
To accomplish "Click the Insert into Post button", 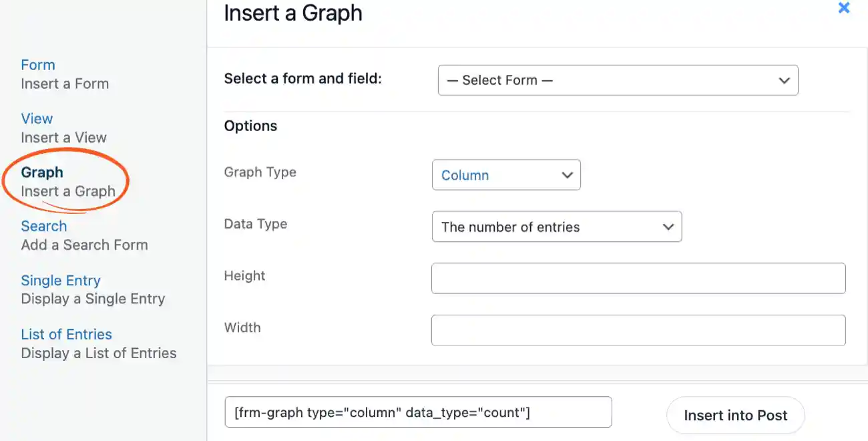I will coord(735,415).
